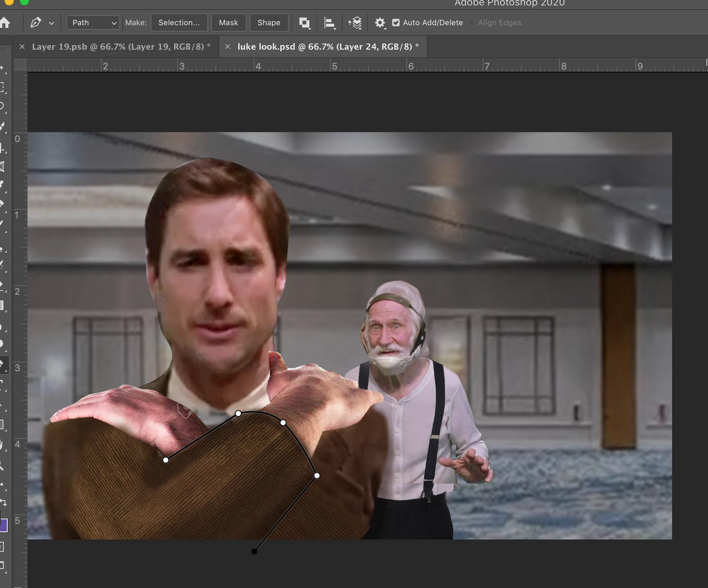Select the luke look.psd document tab

click(325, 47)
